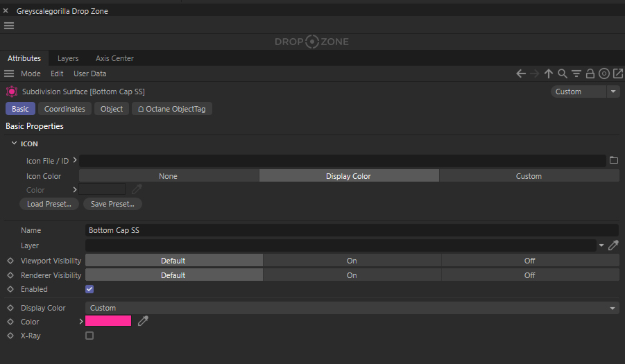This screenshot has width=625, height=364.
Task: Switch to the Layers tab
Action: pos(68,58)
